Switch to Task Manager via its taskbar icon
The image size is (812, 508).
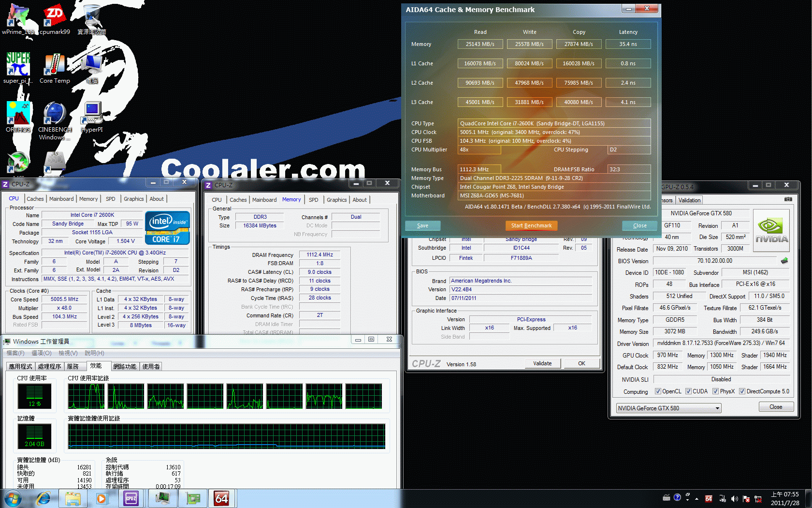162,498
